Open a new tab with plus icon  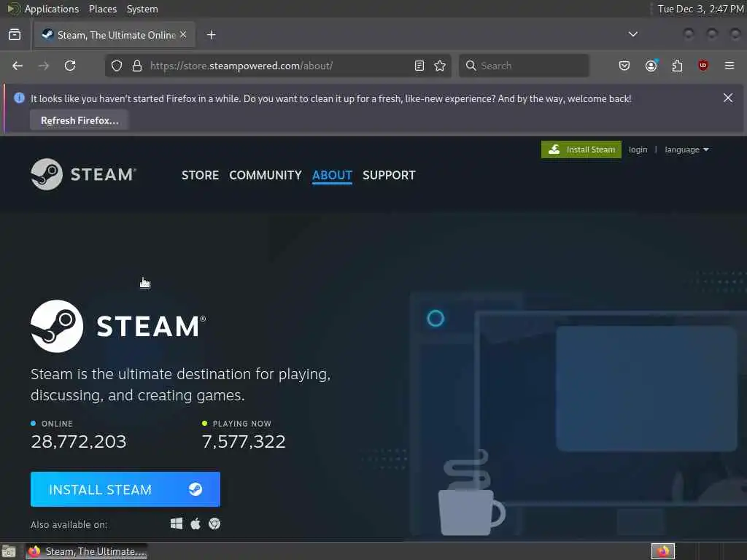(212, 35)
